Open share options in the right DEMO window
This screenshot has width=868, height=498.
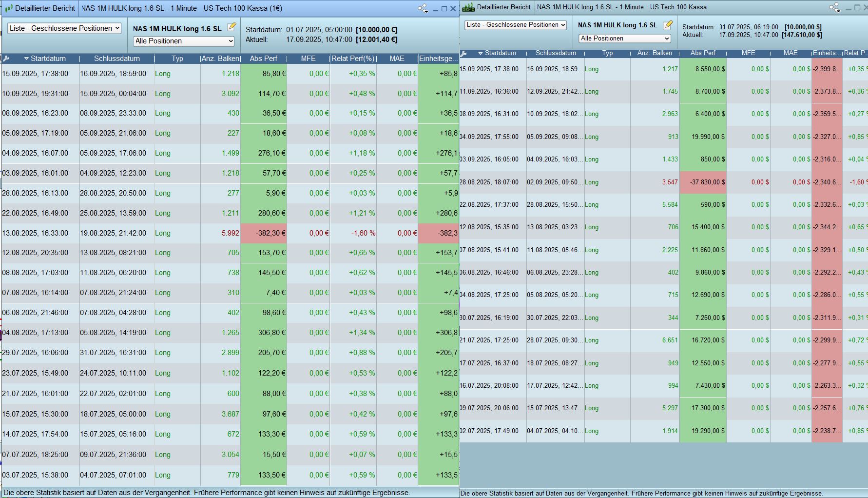(x=834, y=7)
